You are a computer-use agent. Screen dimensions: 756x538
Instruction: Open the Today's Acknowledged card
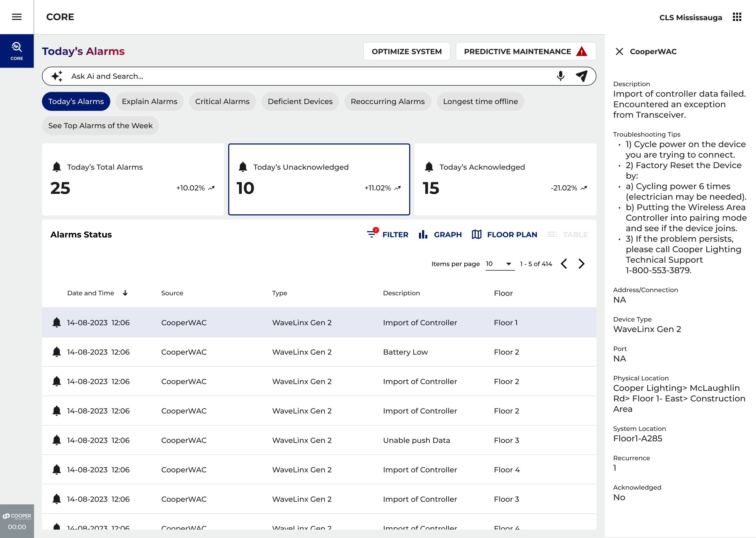tap(505, 179)
